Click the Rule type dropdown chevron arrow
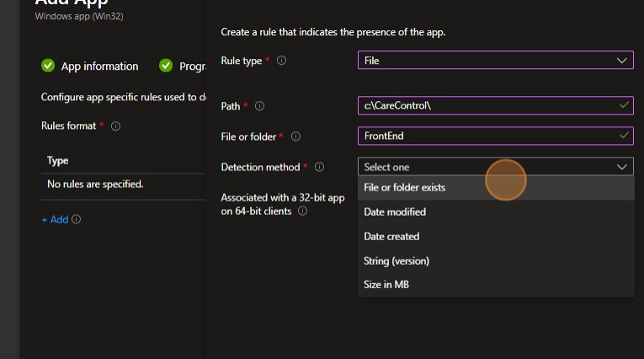Screen dimensions: 644x359 622,61
